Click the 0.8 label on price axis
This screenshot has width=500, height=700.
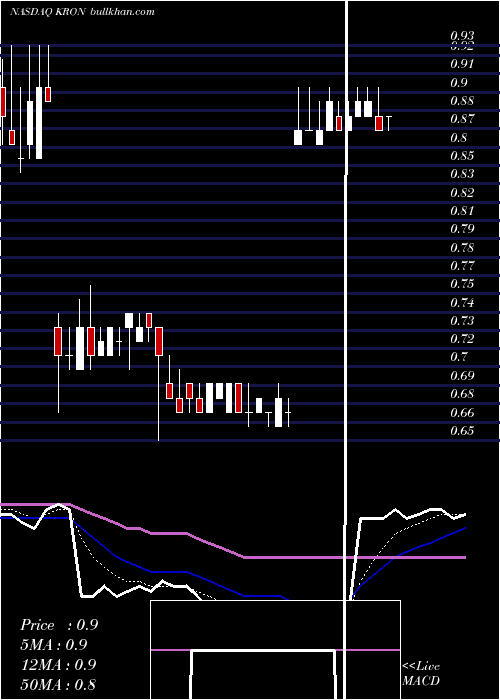coord(458,138)
